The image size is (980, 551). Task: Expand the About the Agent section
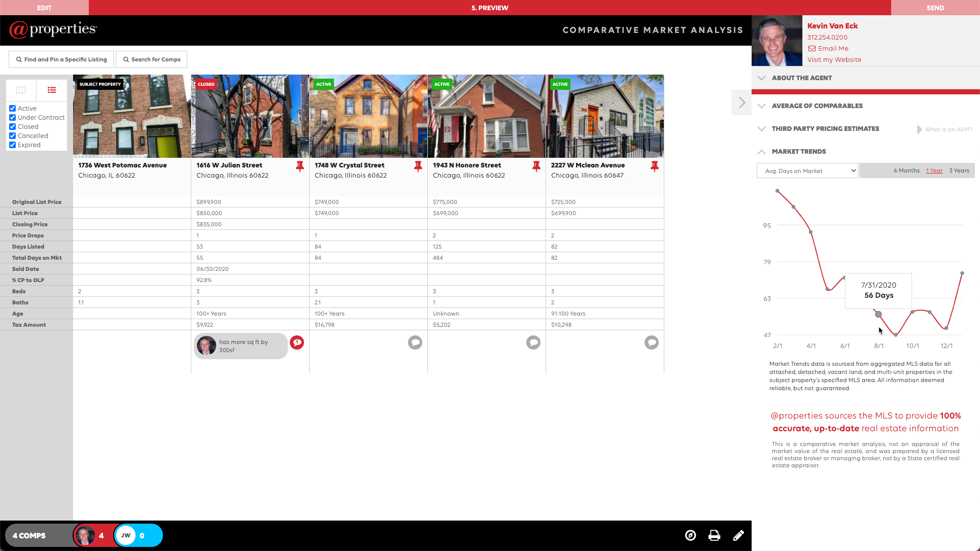801,78
